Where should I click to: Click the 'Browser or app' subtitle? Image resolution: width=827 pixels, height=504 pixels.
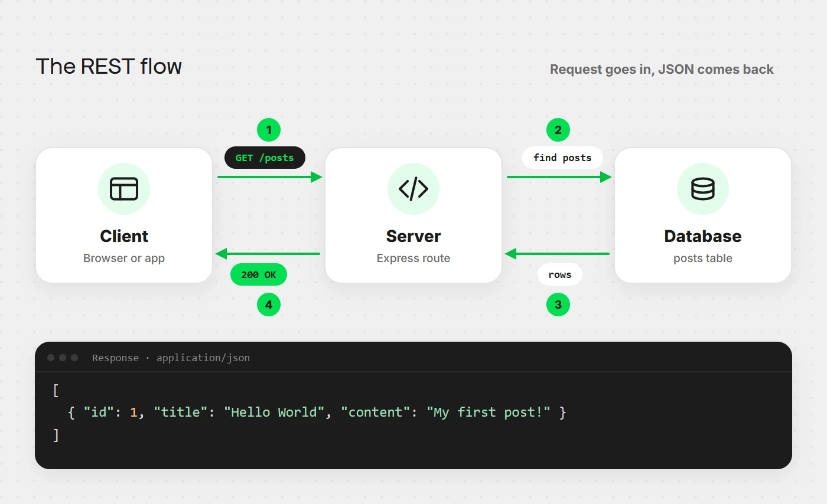coord(124,258)
